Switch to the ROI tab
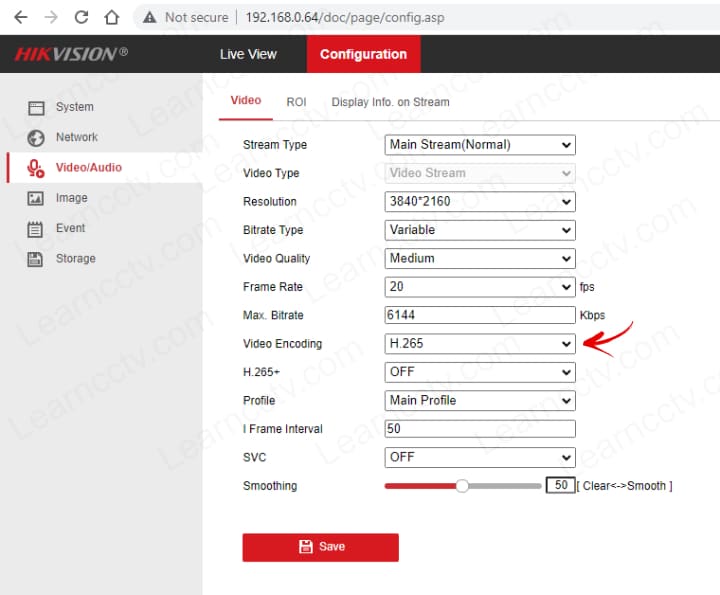720x595 pixels. (296, 102)
